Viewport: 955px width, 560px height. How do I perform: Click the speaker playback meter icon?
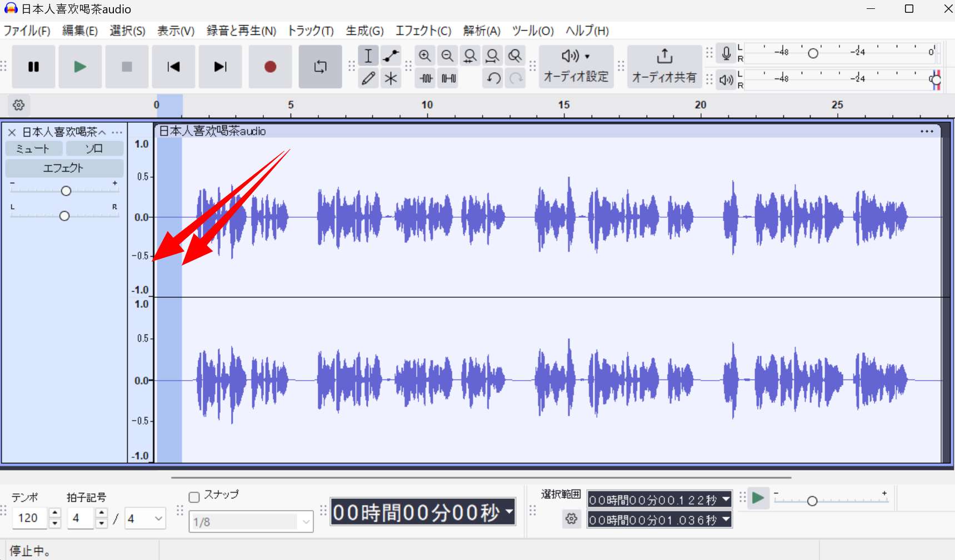tap(726, 80)
